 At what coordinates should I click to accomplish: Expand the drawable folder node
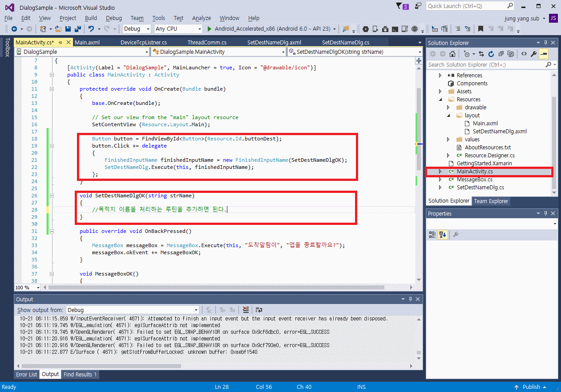[x=448, y=107]
